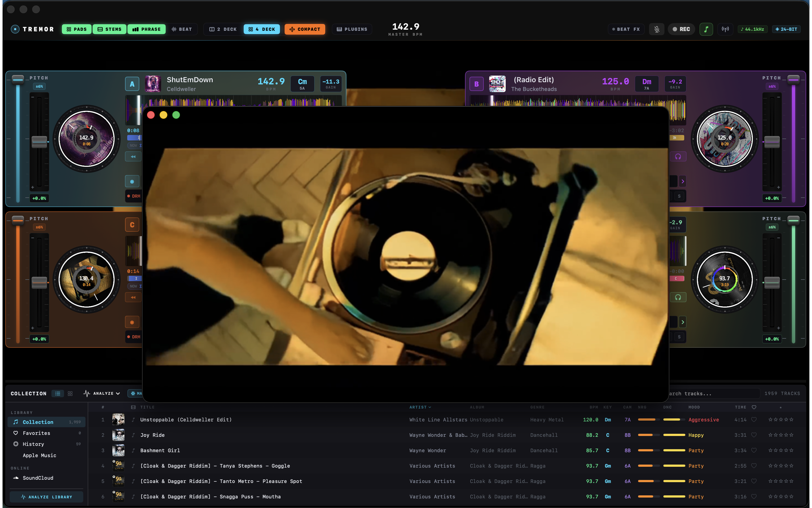The image size is (812, 508).
Task: Toggle Deck B ±6% pitch range
Action: click(772, 86)
